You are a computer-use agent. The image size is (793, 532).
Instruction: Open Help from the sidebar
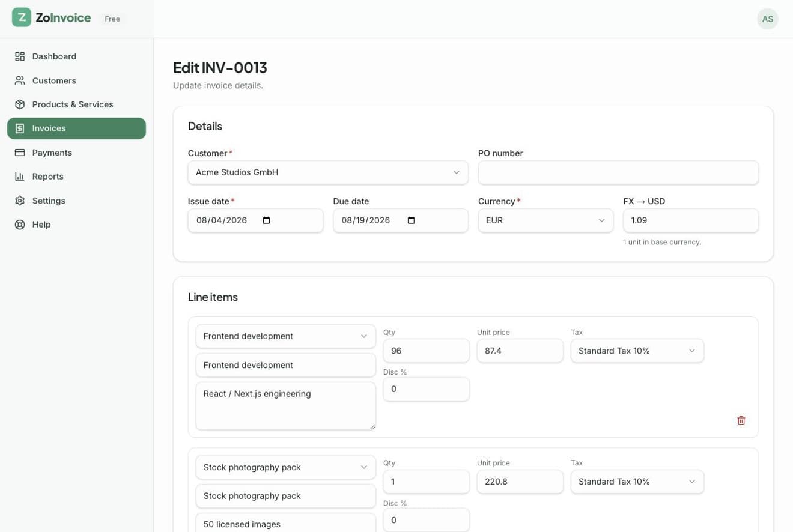point(76,225)
